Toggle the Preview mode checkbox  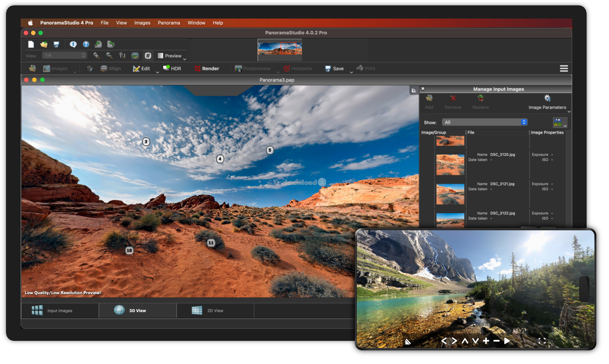(160, 56)
